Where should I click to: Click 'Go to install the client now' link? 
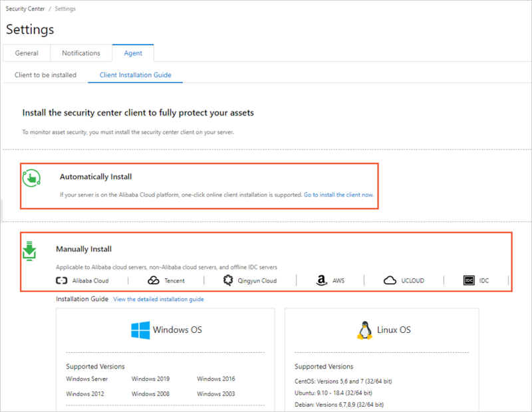click(338, 195)
